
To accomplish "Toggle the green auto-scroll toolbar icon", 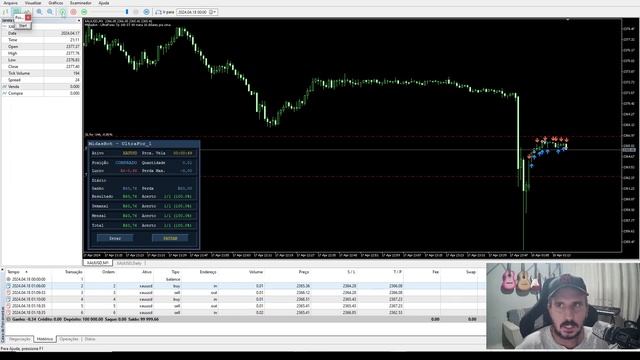I will pyautogui.click(x=62, y=12).
